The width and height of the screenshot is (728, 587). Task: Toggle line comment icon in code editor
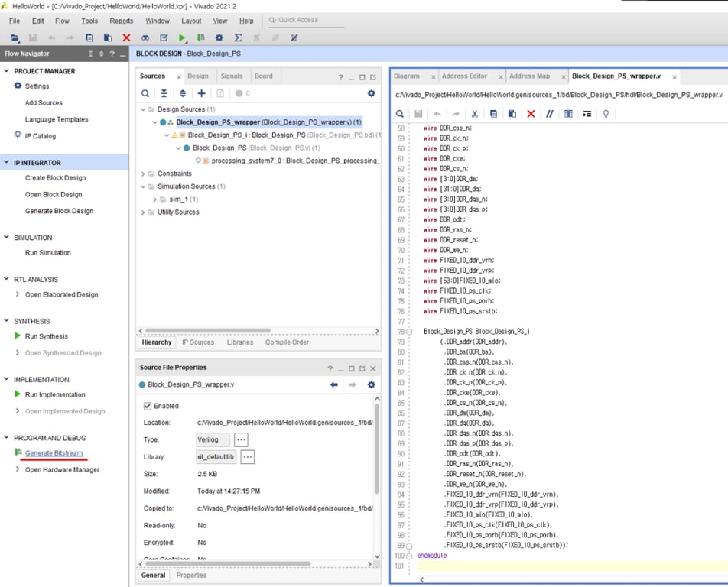[x=549, y=114]
